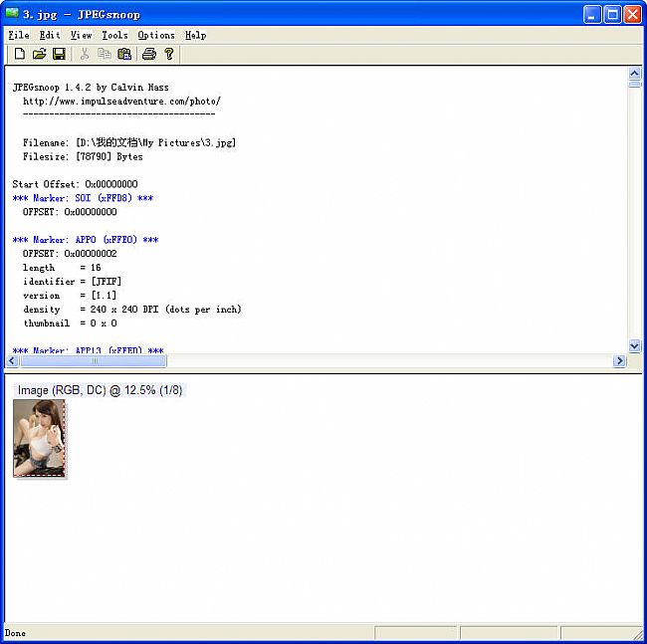Click the horizontal scrollbar right arrow
Viewport: 647px width, 644px height.
[x=619, y=361]
